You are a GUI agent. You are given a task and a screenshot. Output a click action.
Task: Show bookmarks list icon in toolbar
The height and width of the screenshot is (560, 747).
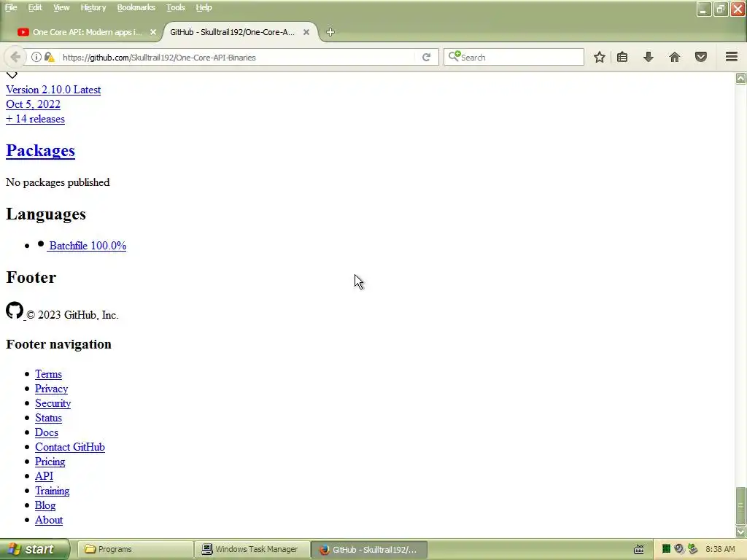[x=622, y=57]
